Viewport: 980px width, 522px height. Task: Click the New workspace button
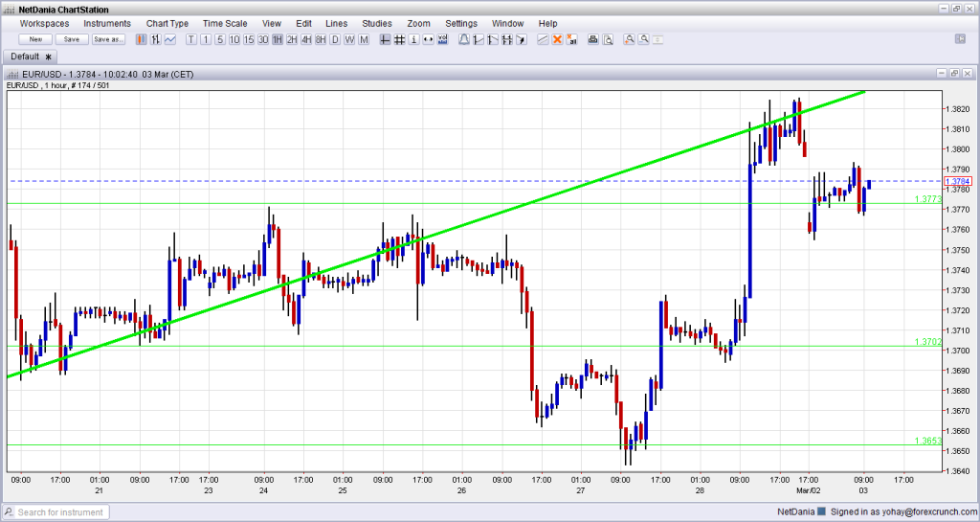click(x=35, y=39)
